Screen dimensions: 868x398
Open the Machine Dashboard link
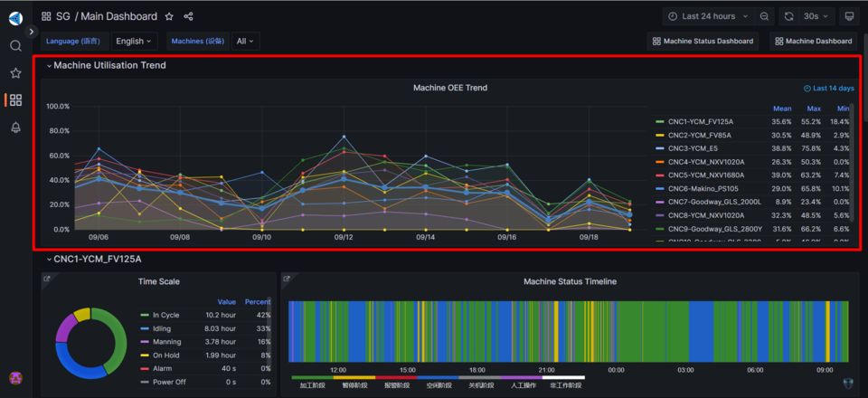[813, 41]
